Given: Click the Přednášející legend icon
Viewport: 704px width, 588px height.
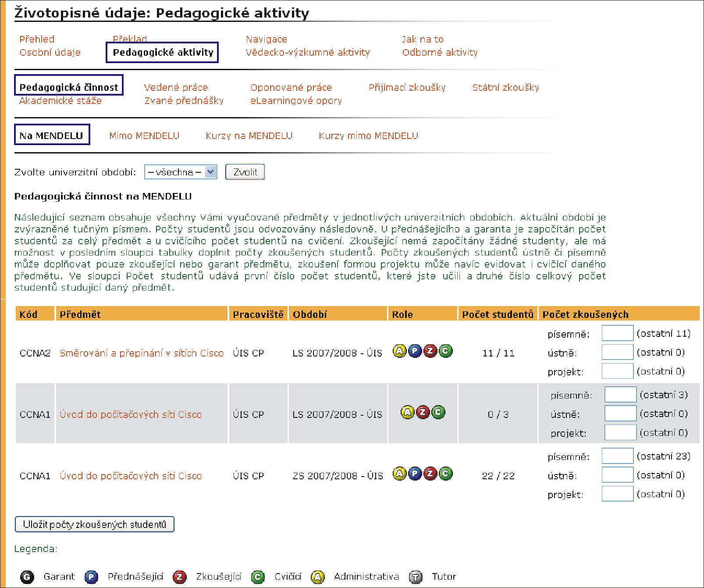Looking at the screenshot, I should (x=91, y=577).
